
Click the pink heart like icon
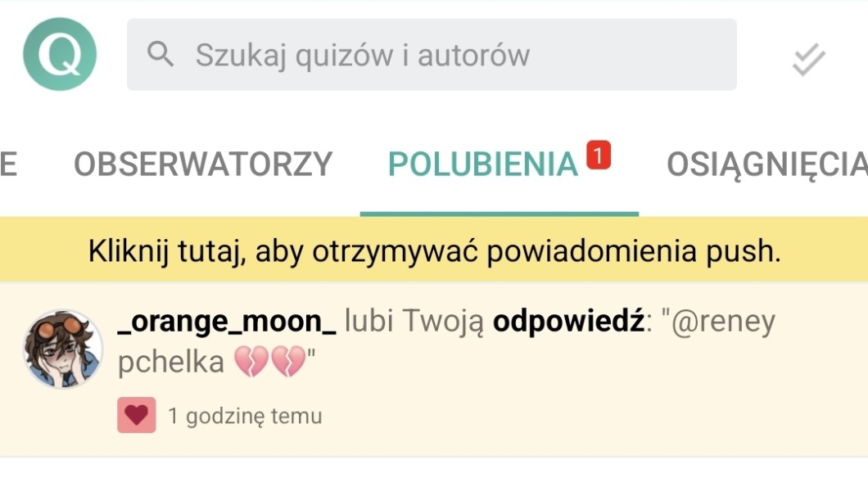[136, 416]
